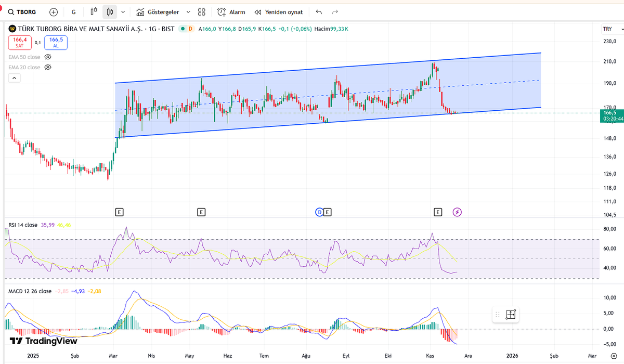624x364 pixels.
Task: Open the indicator templates grid icon
Action: pos(202,11)
